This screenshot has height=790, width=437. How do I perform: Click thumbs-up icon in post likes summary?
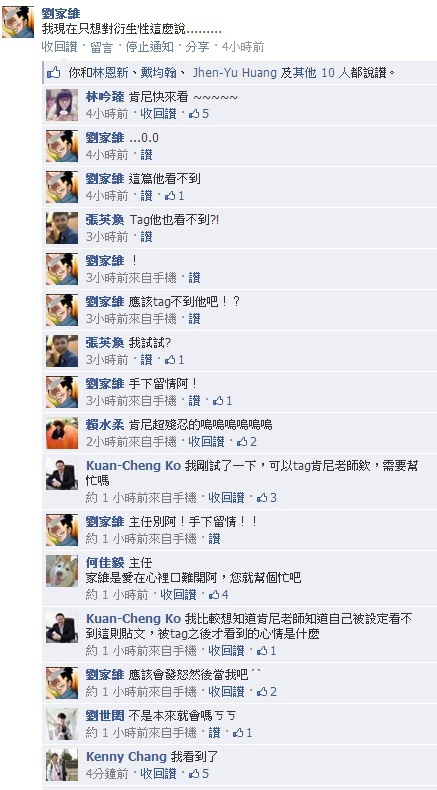pos(54,73)
